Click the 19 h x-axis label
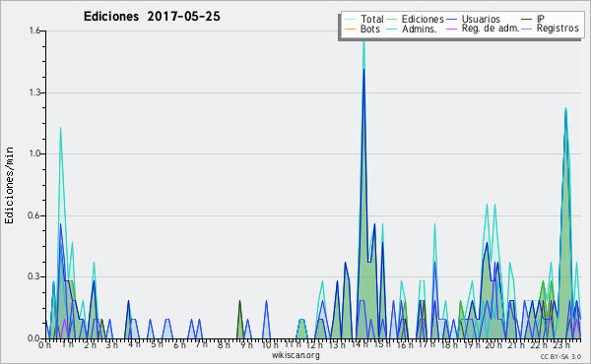The width and height of the screenshot is (591, 364). pos(472,344)
